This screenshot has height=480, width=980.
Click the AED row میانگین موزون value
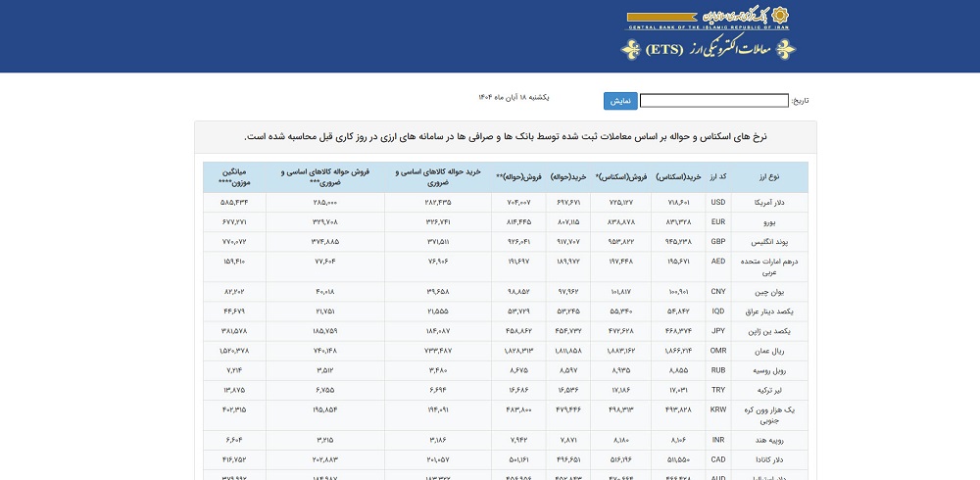pos(234,262)
